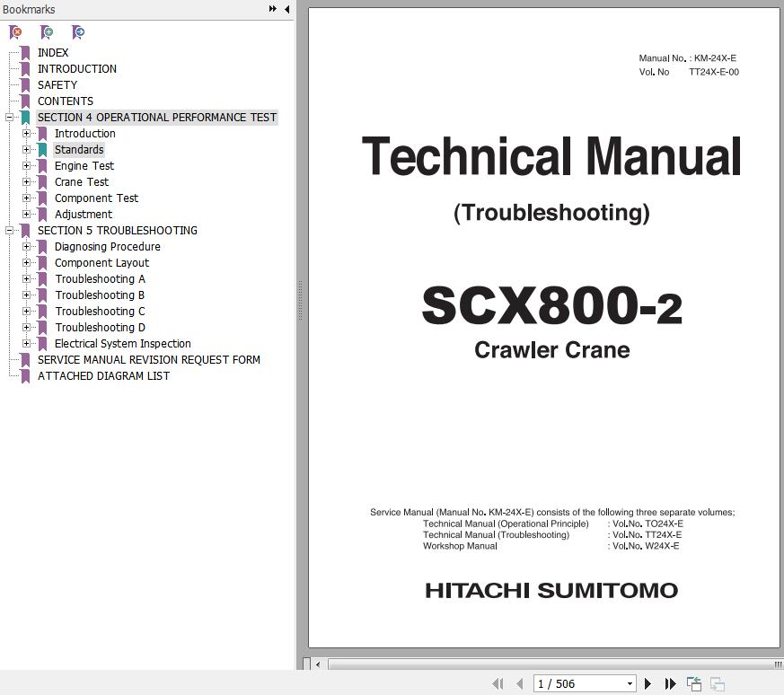784x695 pixels.
Task: Collapse the SECTION 5 TROUBLESHOOTING node
Action: [10, 231]
